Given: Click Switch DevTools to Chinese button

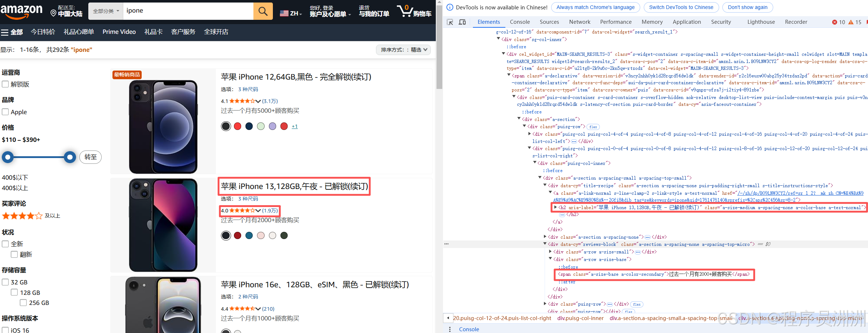Looking at the screenshot, I should click(681, 7).
